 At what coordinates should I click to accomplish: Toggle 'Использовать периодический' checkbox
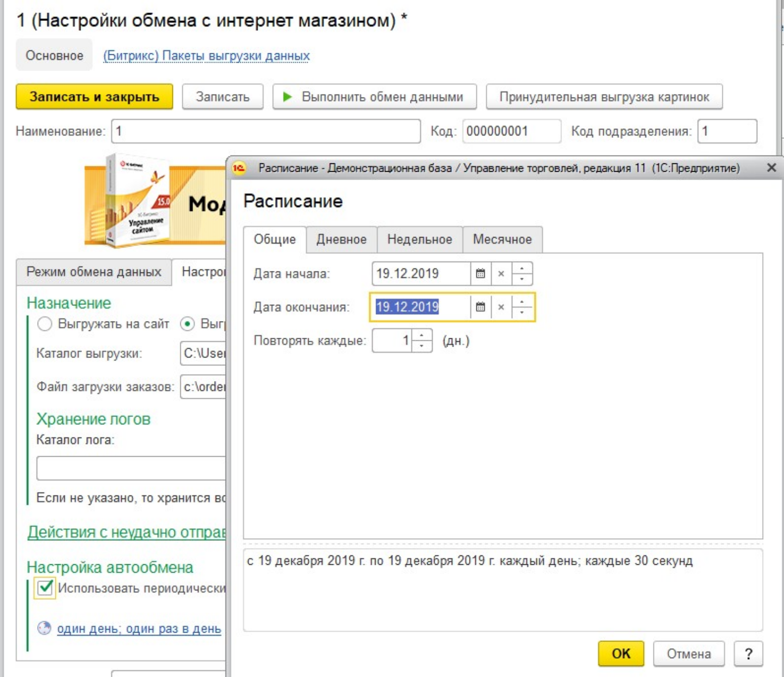click(x=45, y=588)
